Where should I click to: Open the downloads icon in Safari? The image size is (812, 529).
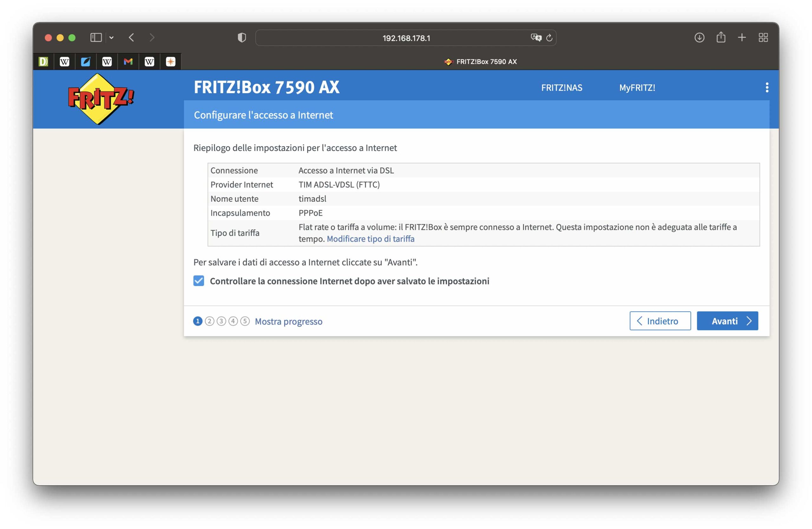point(699,37)
